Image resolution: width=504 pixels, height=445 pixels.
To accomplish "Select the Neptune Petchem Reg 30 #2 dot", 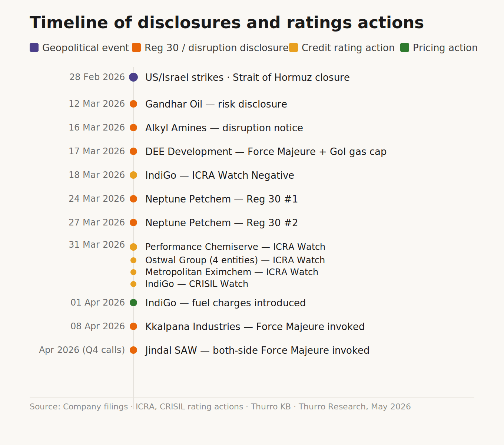I will [133, 222].
